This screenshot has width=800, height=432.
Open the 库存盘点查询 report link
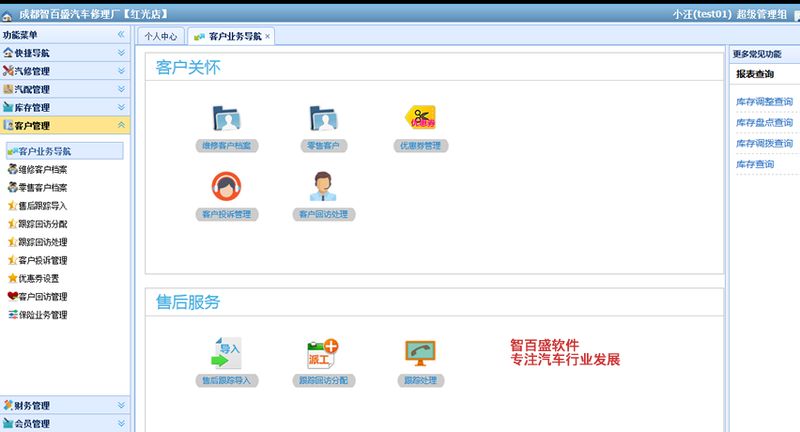coord(764,122)
